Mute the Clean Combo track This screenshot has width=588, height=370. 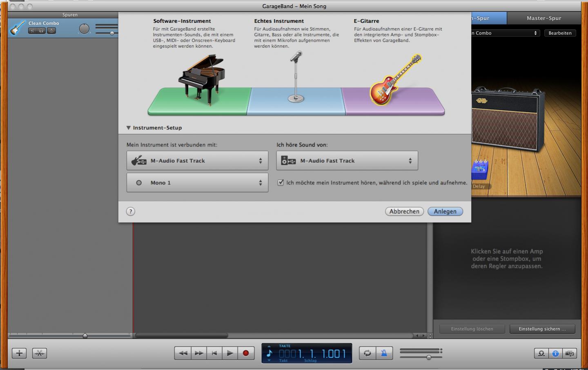(x=32, y=31)
